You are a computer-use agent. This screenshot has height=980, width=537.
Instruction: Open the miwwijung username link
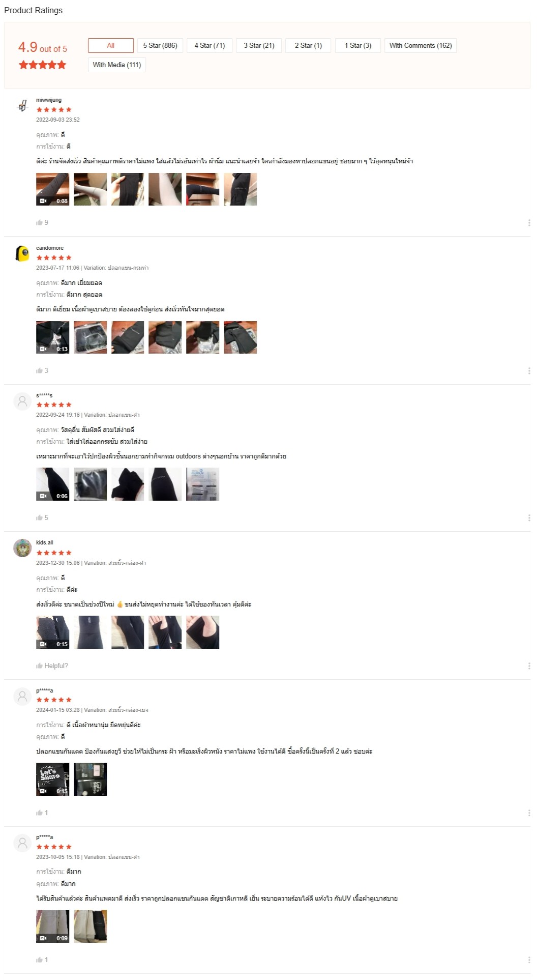[x=49, y=100]
